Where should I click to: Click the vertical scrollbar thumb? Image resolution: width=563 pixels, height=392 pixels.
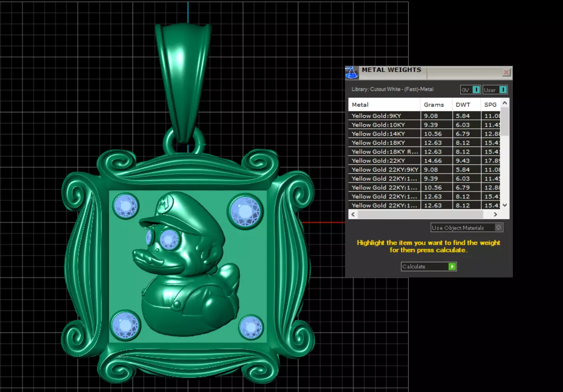point(505,121)
